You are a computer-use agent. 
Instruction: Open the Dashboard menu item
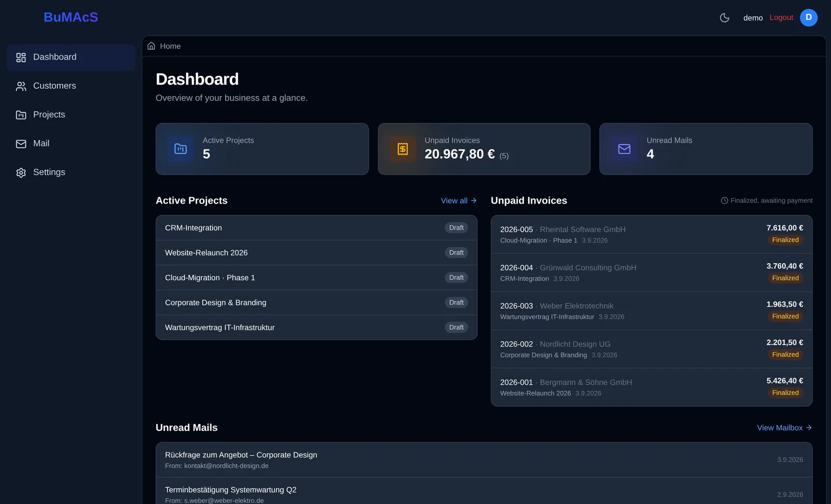pyautogui.click(x=71, y=57)
